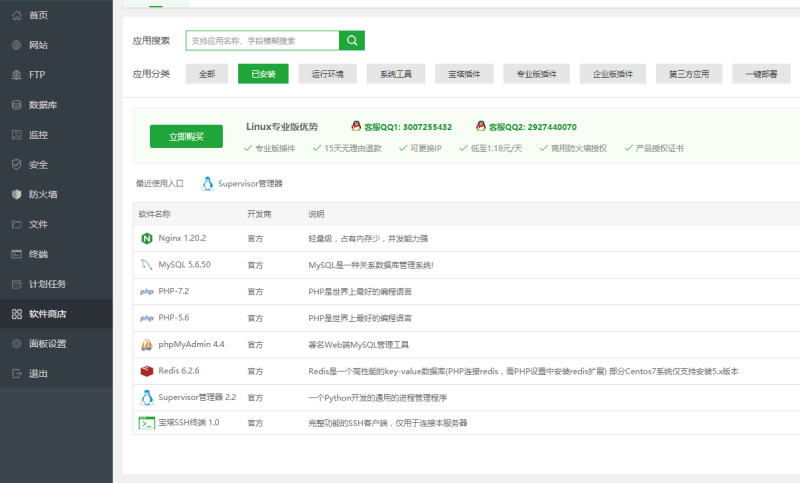Click description 著名Web端MySQL管理工具
The image size is (800, 483).
click(x=358, y=345)
